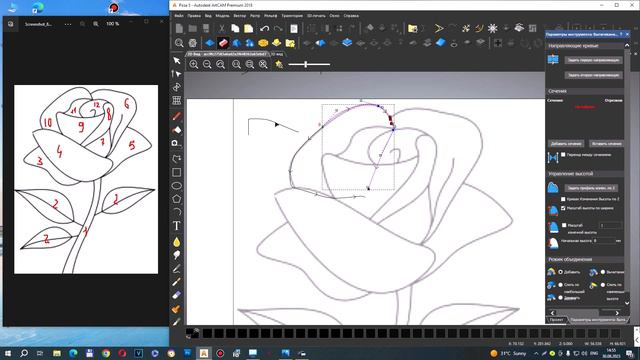Viewport: 640px width, 360px height.
Task: Switch to the Project panel tab
Action: click(x=556, y=320)
